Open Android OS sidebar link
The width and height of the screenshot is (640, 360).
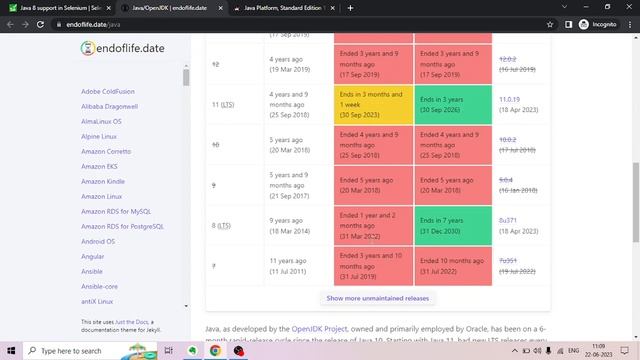click(98, 241)
